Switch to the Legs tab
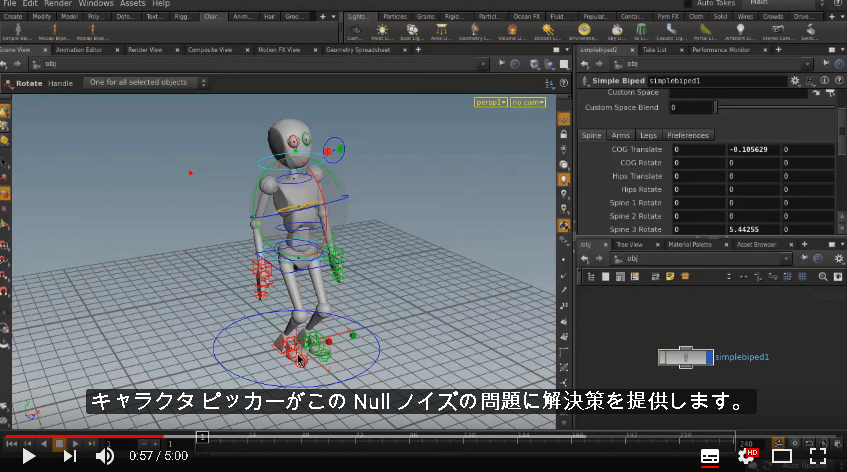Screen dimensions: 847x472 click(648, 135)
